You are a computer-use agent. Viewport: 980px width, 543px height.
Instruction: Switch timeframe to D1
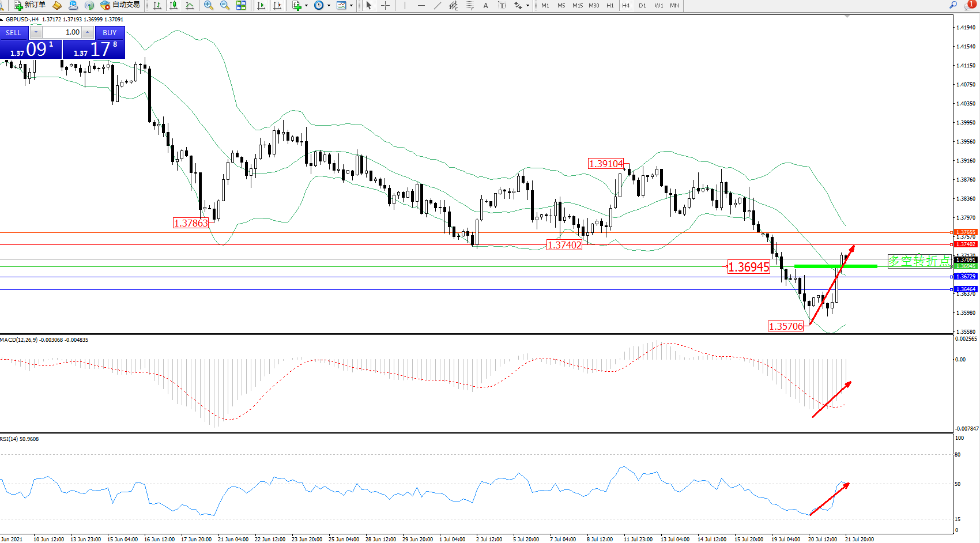(642, 5)
